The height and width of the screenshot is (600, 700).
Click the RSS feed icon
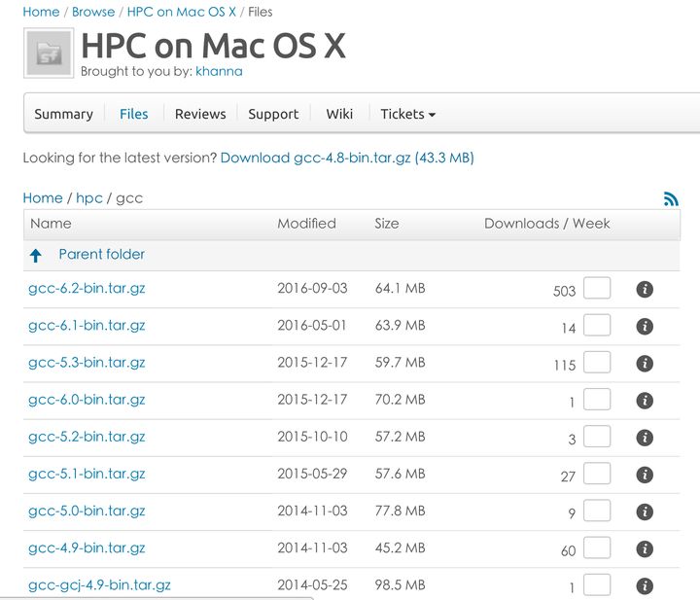[671, 199]
